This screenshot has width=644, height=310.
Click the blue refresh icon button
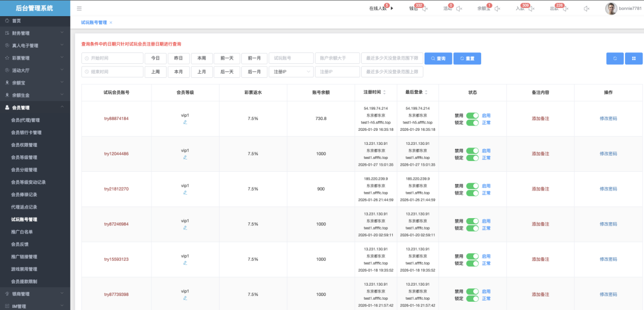pyautogui.click(x=614, y=59)
